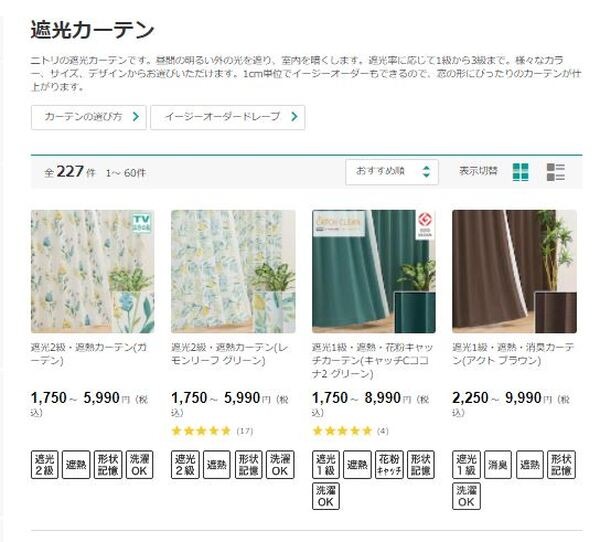Screen dimensions: 600x542
Task: Open the おすすめ順 sort dropdown
Action: [x=392, y=171]
